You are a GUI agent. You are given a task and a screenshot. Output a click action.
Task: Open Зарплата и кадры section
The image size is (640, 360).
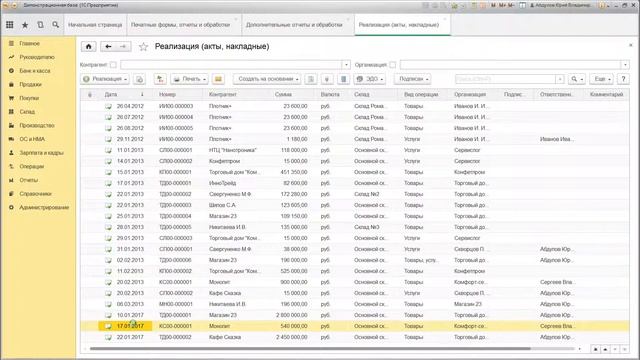[41, 153]
